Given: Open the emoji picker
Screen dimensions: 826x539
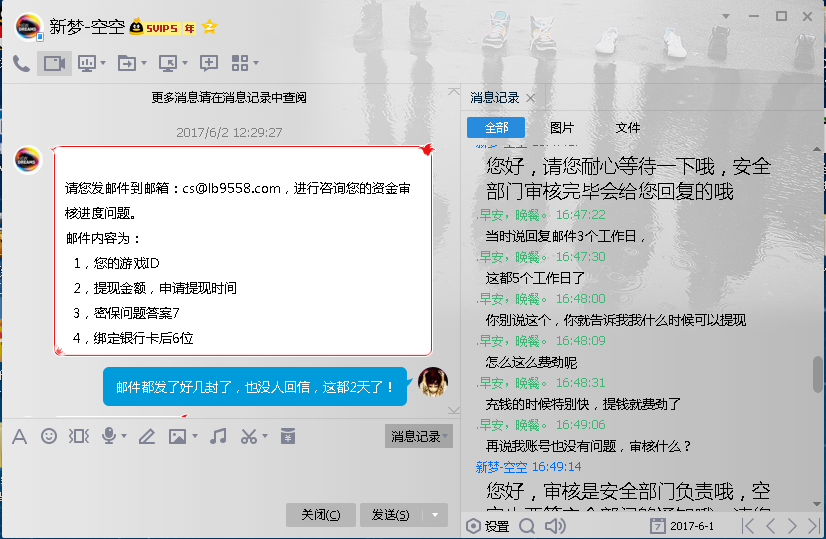Looking at the screenshot, I should [49, 436].
